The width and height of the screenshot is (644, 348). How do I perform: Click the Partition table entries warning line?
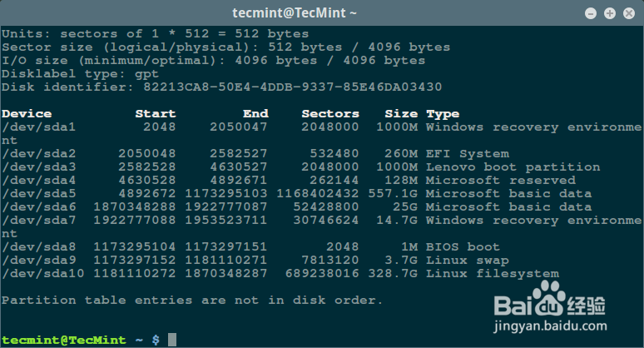pos(192,301)
